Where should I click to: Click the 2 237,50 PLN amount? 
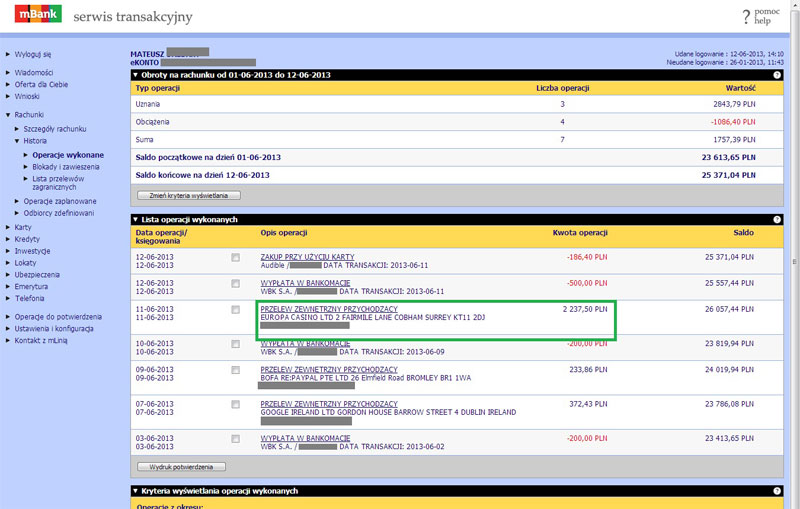point(585,309)
